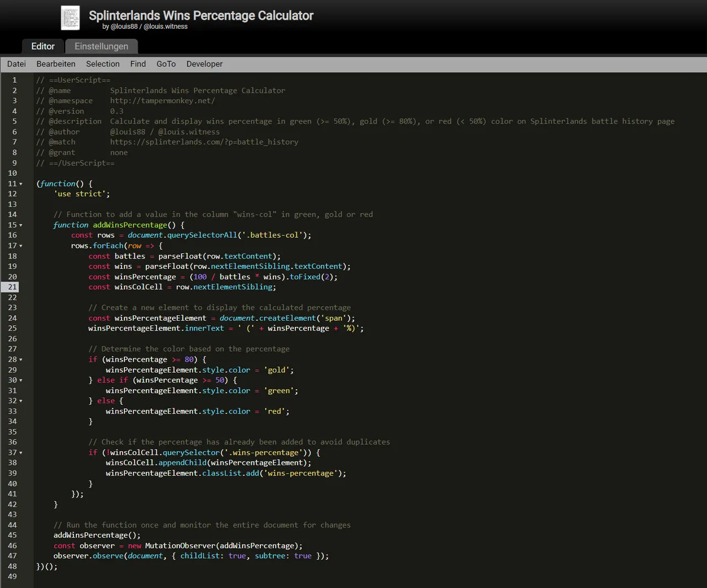The width and height of the screenshot is (707, 588).
Task: Collapse the else-if fold at line 30
Action: pos(21,380)
